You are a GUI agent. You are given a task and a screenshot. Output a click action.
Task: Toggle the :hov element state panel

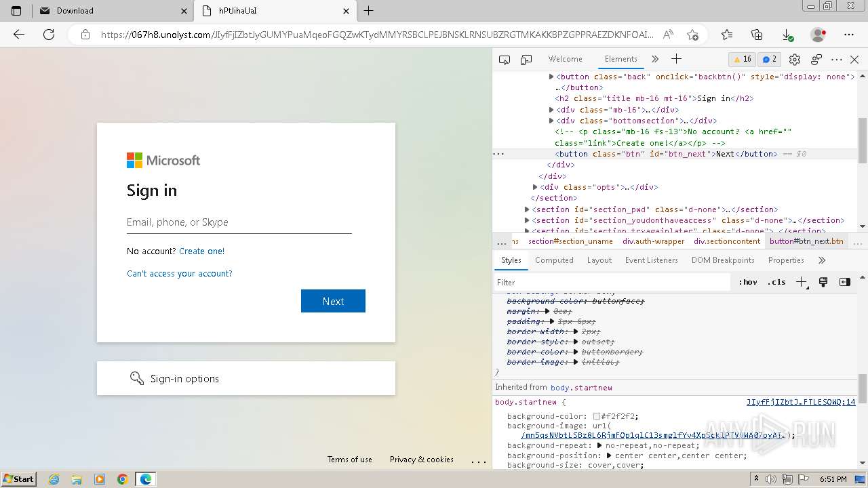(x=748, y=282)
